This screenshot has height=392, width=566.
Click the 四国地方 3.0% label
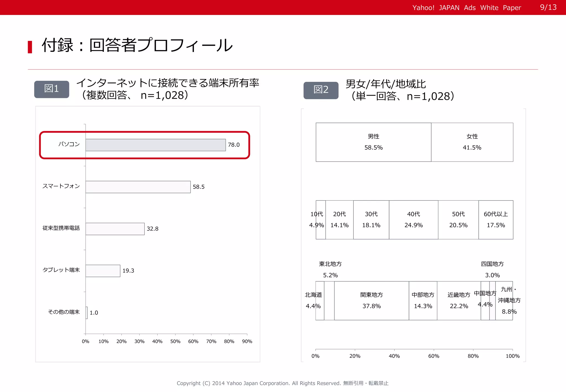492,270
